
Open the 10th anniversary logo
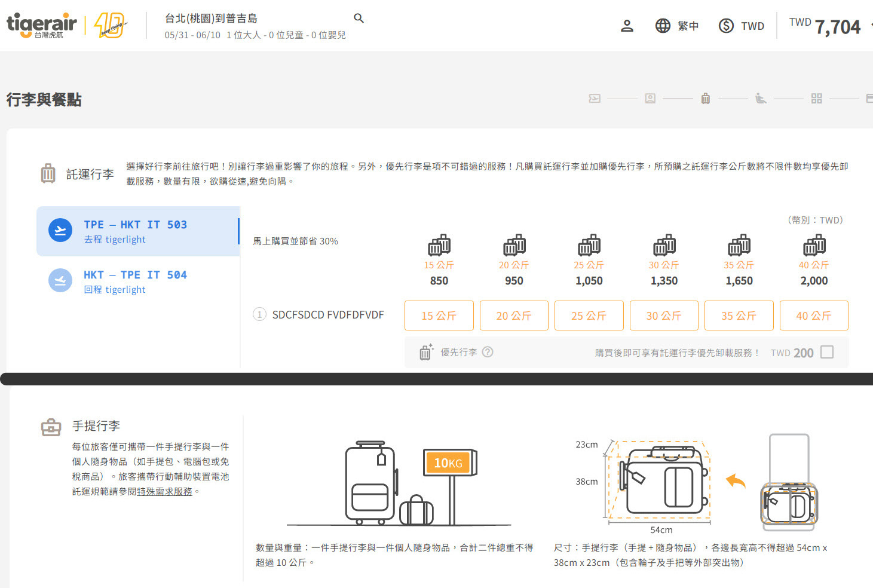point(111,26)
